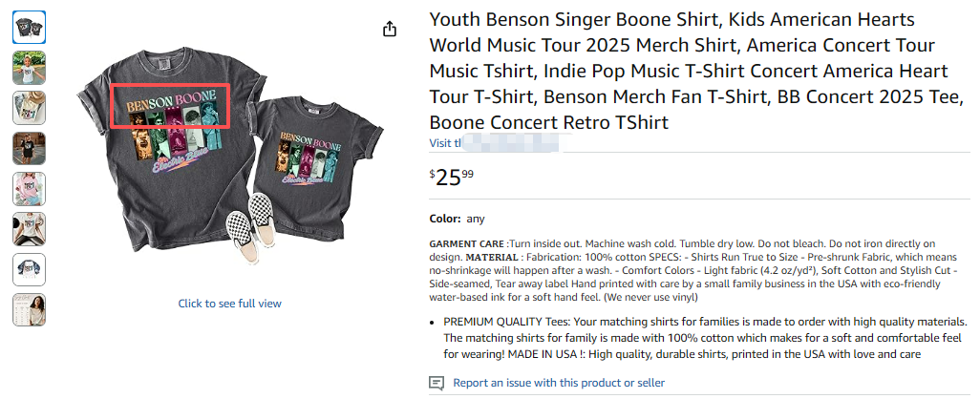Click the share icon above the product image
Viewport: 980px width, 399px height.
pyautogui.click(x=389, y=30)
